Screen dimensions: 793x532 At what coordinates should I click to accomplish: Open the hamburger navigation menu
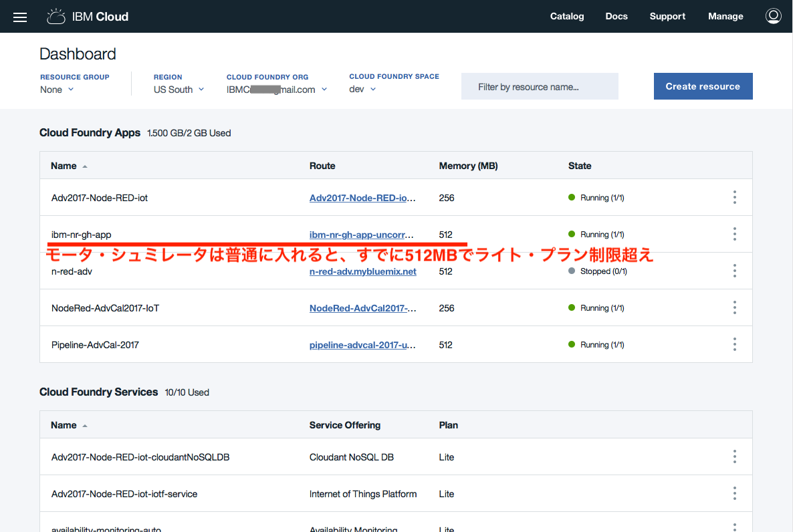click(x=20, y=17)
